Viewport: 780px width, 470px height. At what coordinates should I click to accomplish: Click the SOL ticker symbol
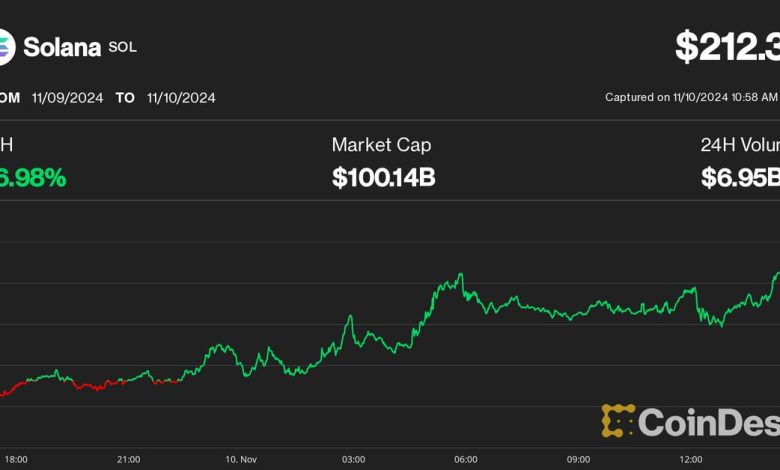pos(122,47)
